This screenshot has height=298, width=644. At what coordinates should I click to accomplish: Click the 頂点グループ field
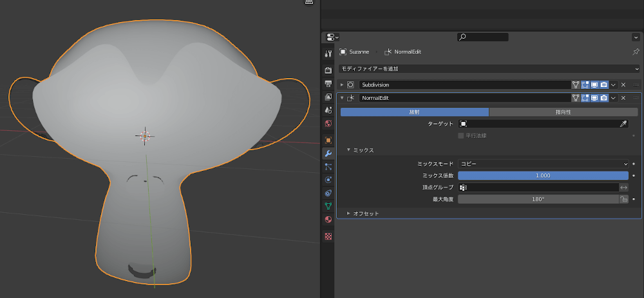point(538,187)
